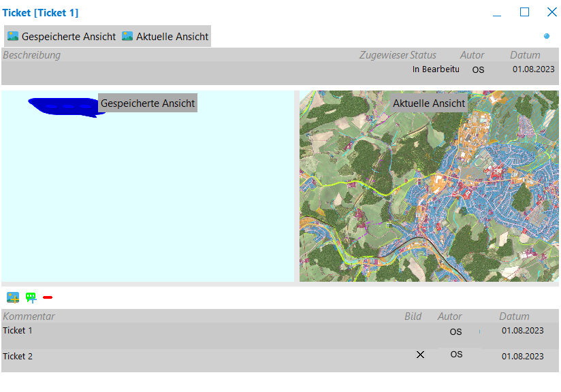Click the X mark in Ticket 2's Bild column
The image size is (561, 392).
click(420, 355)
